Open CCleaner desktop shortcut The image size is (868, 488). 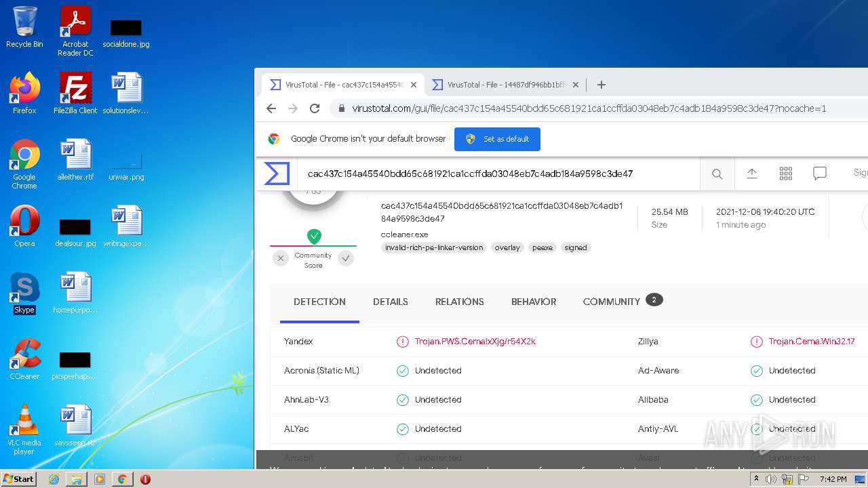pos(24,359)
